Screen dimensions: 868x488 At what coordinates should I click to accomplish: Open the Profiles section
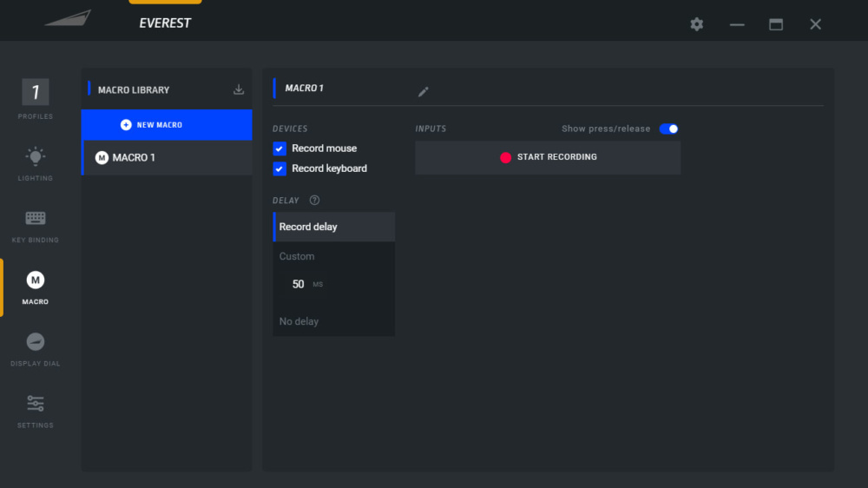tap(36, 99)
